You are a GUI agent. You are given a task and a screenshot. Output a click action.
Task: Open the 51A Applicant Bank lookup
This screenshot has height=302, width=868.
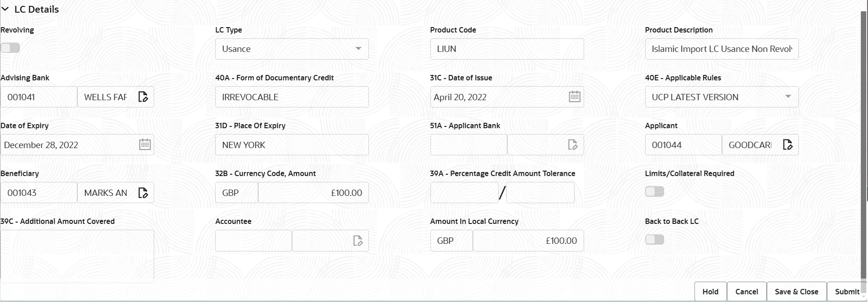573,144
